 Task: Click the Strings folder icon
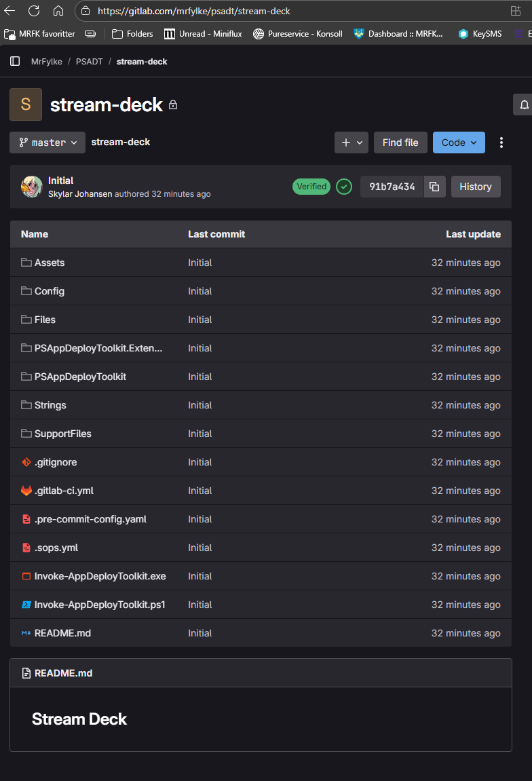[x=26, y=405]
